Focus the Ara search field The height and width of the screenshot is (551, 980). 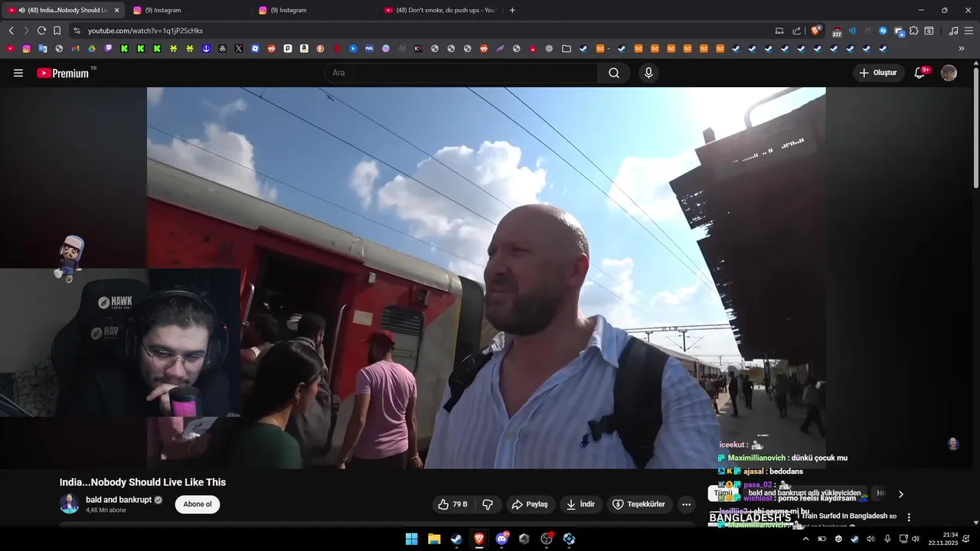coord(462,73)
